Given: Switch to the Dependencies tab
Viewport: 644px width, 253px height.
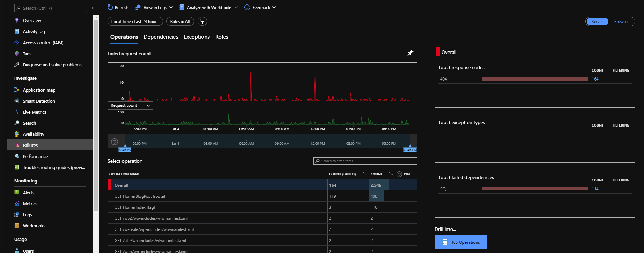Looking at the screenshot, I should (161, 37).
